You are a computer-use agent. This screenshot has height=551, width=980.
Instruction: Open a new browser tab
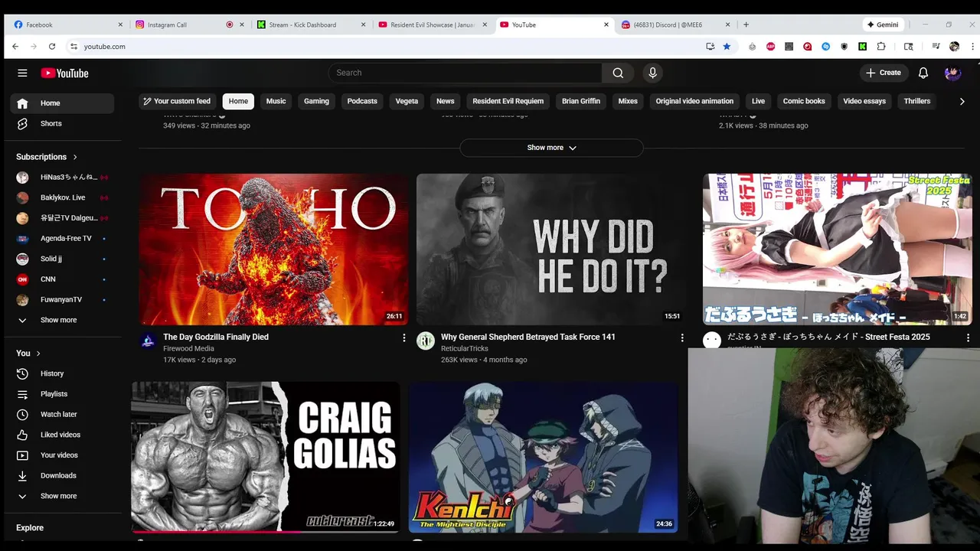pyautogui.click(x=746, y=24)
